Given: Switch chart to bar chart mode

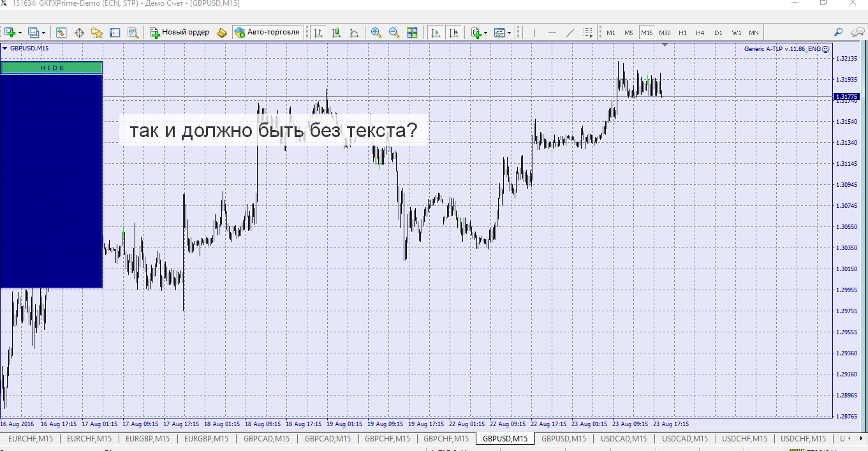Looking at the screenshot, I should (318, 32).
